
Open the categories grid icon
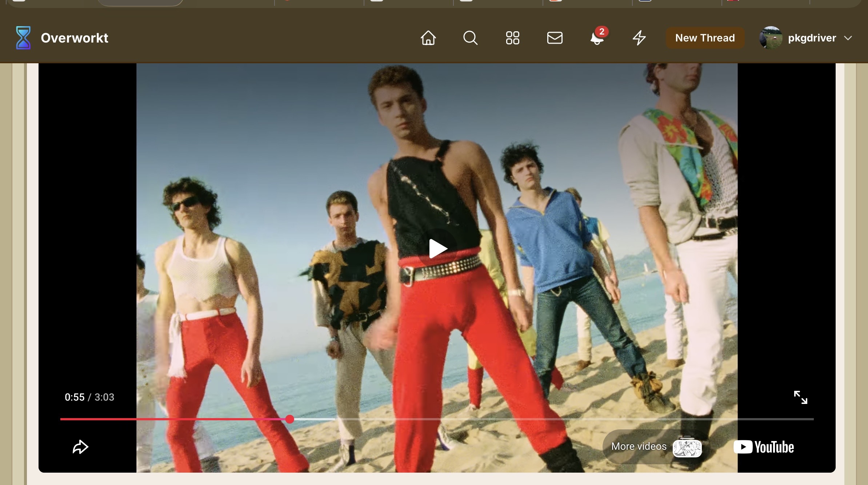[x=513, y=38]
